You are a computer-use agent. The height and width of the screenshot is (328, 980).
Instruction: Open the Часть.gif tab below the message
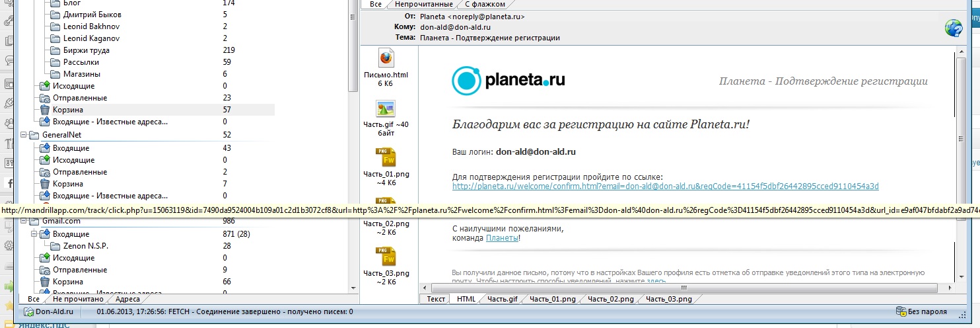503,299
